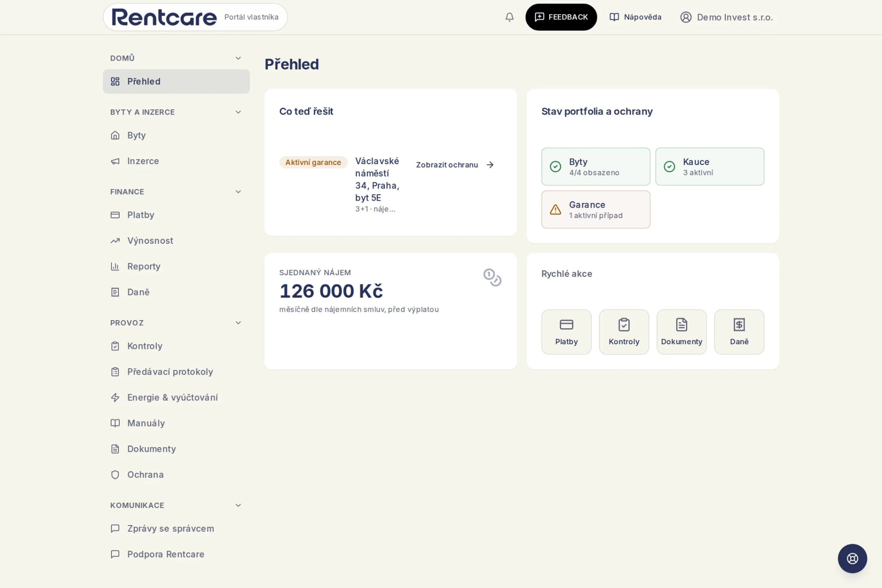Click the warning triangle in Garance tile
The height and width of the screenshot is (588, 882).
click(555, 209)
